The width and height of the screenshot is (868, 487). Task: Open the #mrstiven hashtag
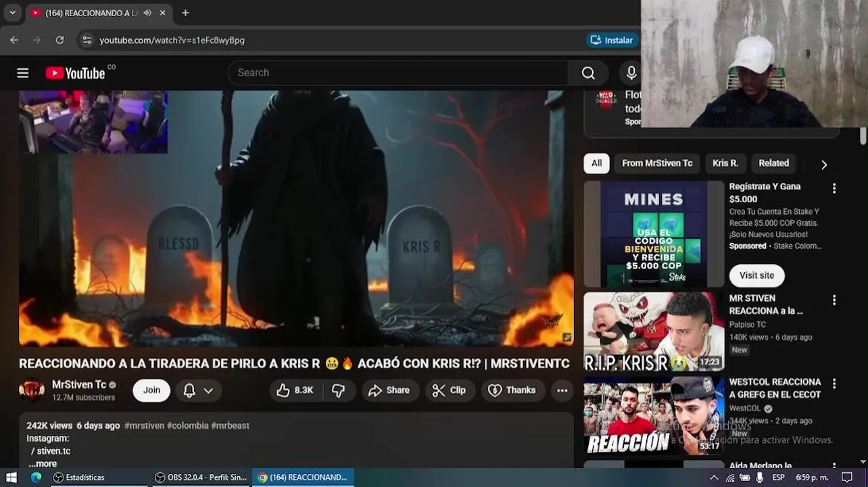(x=144, y=425)
